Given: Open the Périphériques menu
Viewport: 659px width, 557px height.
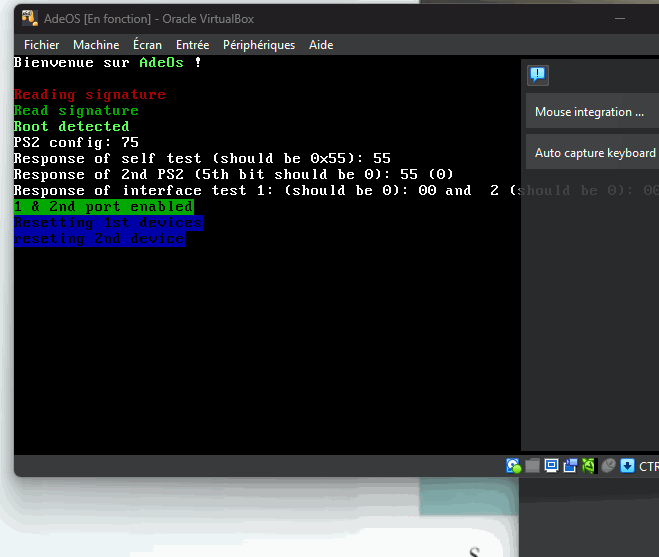Looking at the screenshot, I should coord(259,45).
